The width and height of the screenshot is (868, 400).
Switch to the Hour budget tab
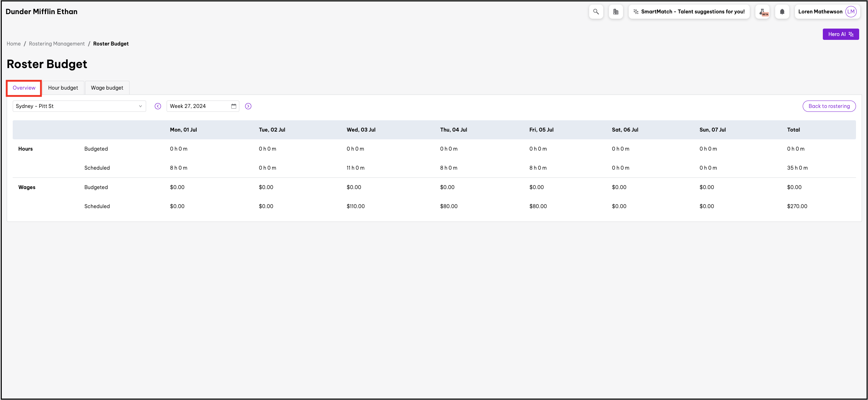(x=63, y=88)
